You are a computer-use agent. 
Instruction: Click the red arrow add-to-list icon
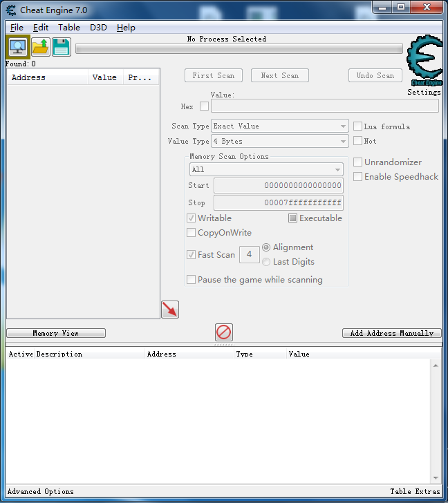pyautogui.click(x=170, y=310)
